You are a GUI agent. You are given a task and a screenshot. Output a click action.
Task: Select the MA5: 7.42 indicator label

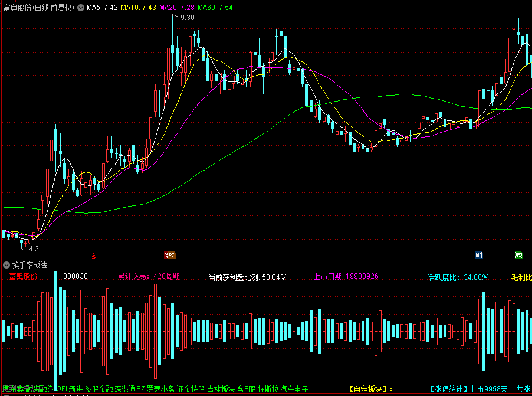[x=102, y=8]
